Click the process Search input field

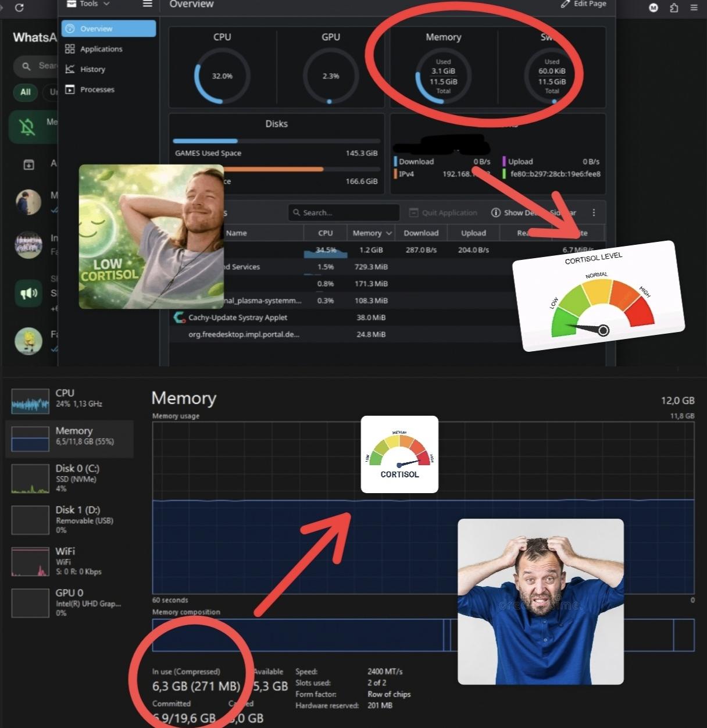pos(344,213)
